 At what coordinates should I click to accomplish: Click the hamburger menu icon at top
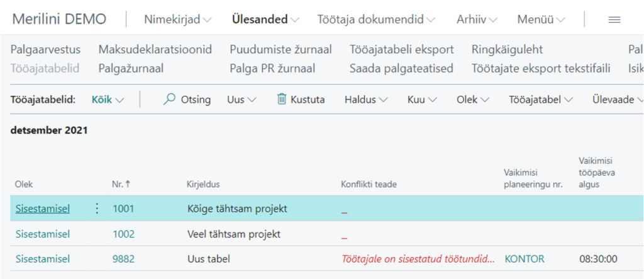tap(614, 20)
